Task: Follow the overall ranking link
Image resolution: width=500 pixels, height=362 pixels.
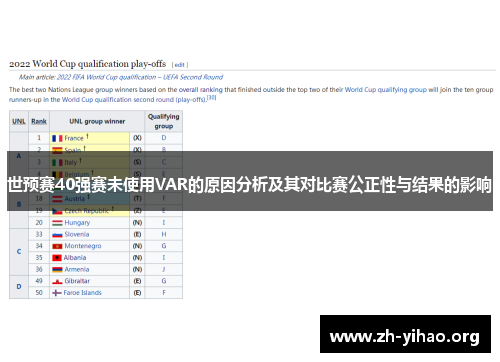Action: click(x=201, y=90)
